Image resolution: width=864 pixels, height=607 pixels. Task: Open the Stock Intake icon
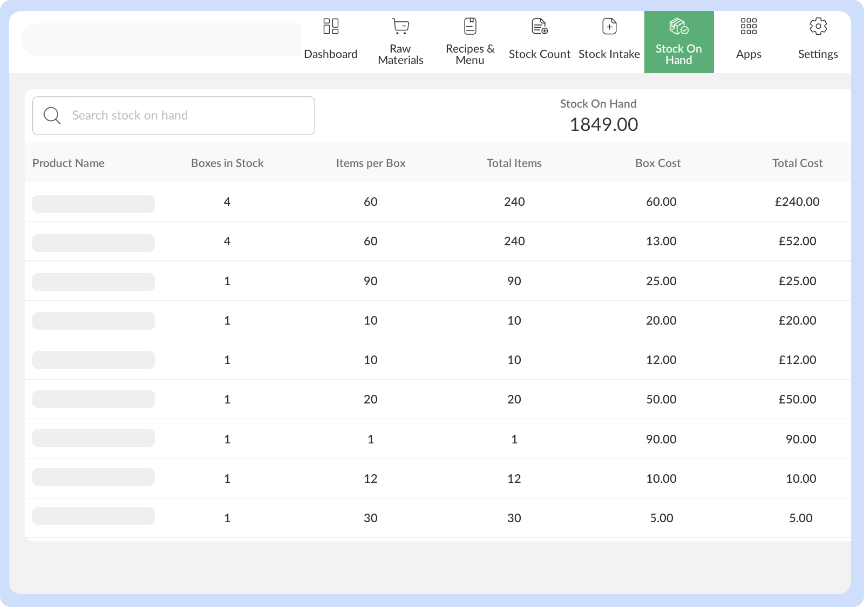pyautogui.click(x=609, y=27)
